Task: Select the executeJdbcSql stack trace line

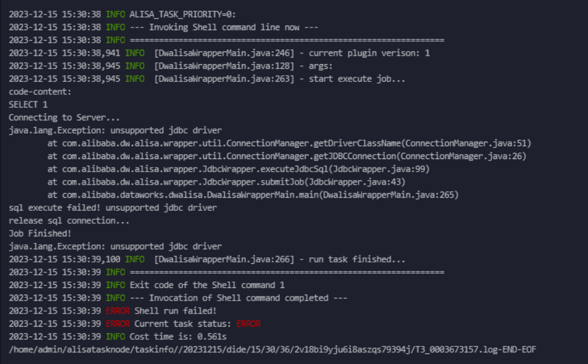Action: [x=239, y=170]
